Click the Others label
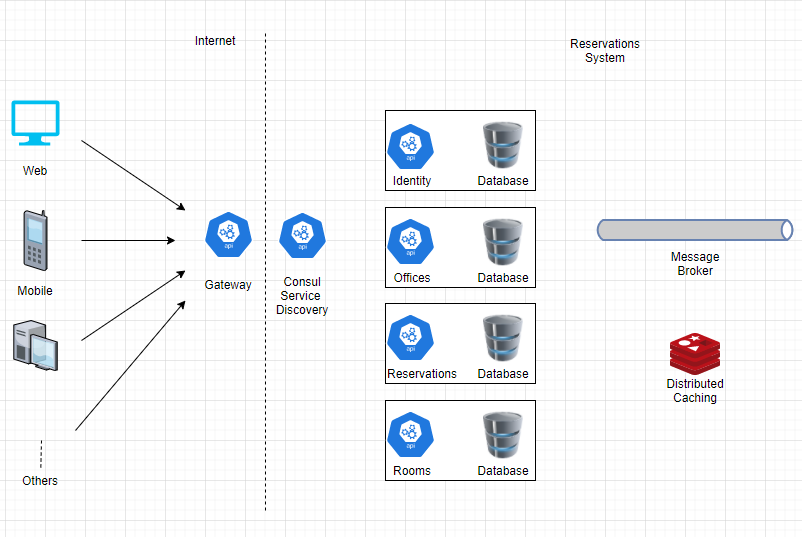Screen dimensions: 802x537 point(40,481)
